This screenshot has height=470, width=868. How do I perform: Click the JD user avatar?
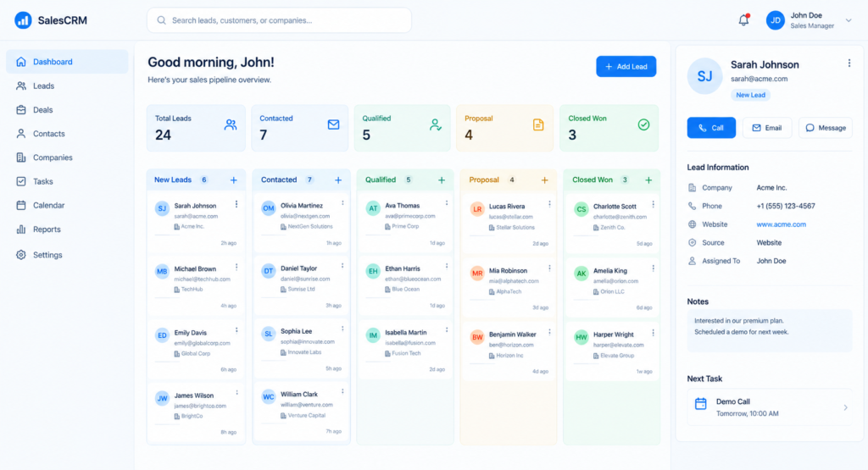coord(775,20)
